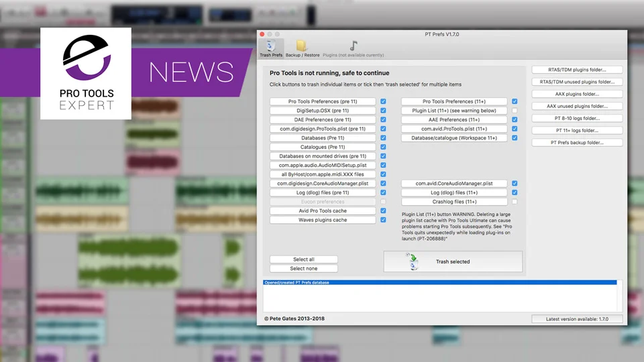Image resolution: width=644 pixels, height=362 pixels.
Task: Click '© Pete Gates 2013-2018' text
Action: tap(294, 318)
